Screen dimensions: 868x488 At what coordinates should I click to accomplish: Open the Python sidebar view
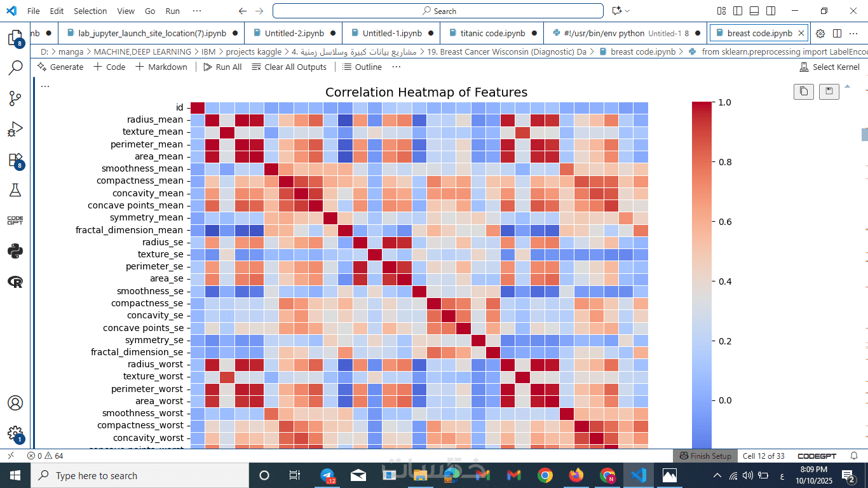[x=15, y=251]
